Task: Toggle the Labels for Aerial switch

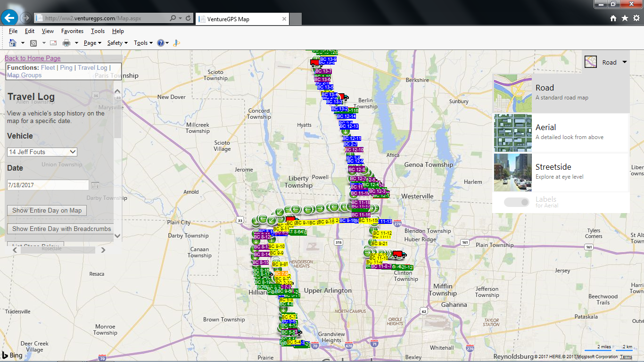Action: [x=517, y=202]
